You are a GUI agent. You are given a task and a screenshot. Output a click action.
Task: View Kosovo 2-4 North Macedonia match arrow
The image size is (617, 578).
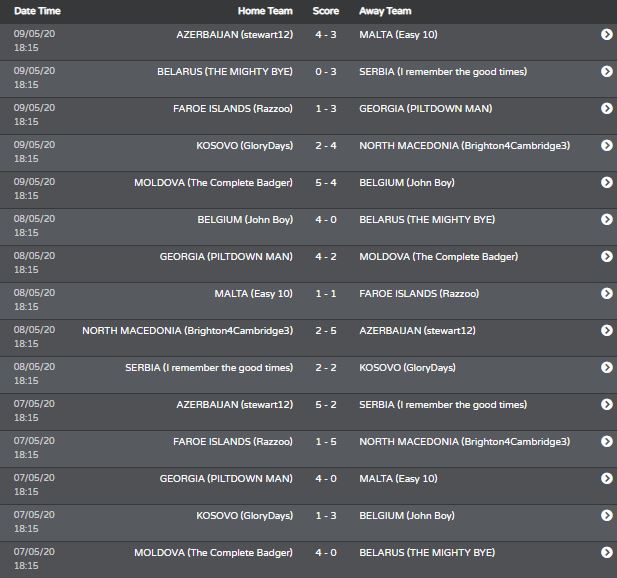coord(606,145)
